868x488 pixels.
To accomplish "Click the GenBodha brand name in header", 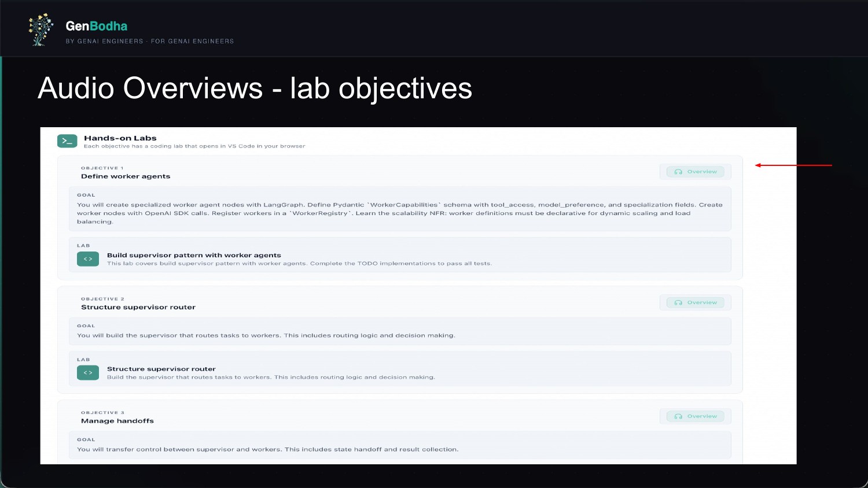I will tap(97, 26).
